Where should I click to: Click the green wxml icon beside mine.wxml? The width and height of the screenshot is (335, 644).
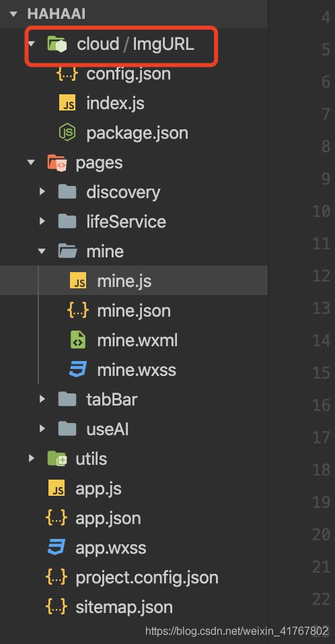pos(78,340)
